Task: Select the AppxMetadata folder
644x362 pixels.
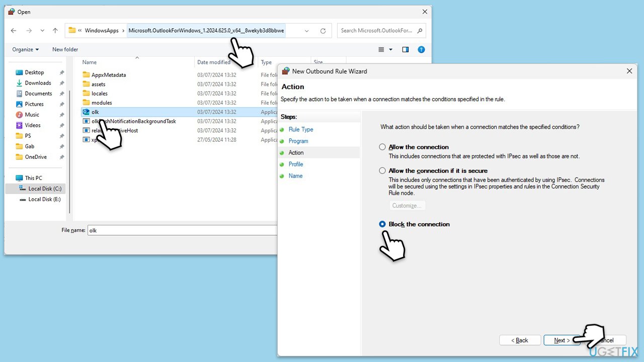Action: click(109, 75)
